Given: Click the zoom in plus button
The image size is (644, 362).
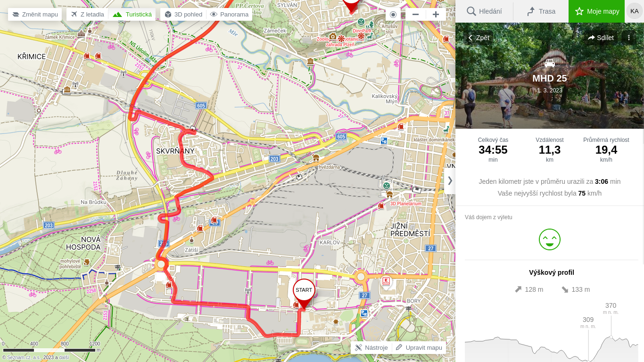Looking at the screenshot, I should coord(436,14).
